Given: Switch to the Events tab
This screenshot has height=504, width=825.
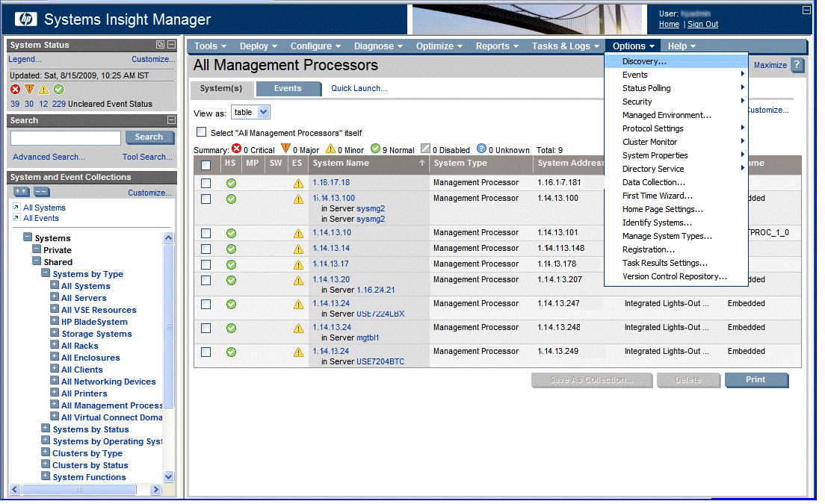Looking at the screenshot, I should (x=288, y=88).
